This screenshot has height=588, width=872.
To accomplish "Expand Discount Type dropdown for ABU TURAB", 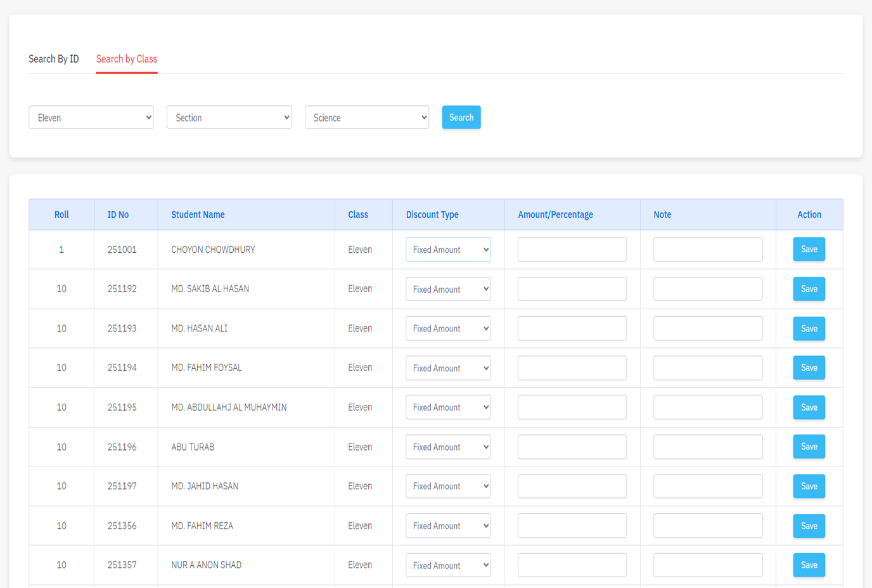I will (x=448, y=447).
